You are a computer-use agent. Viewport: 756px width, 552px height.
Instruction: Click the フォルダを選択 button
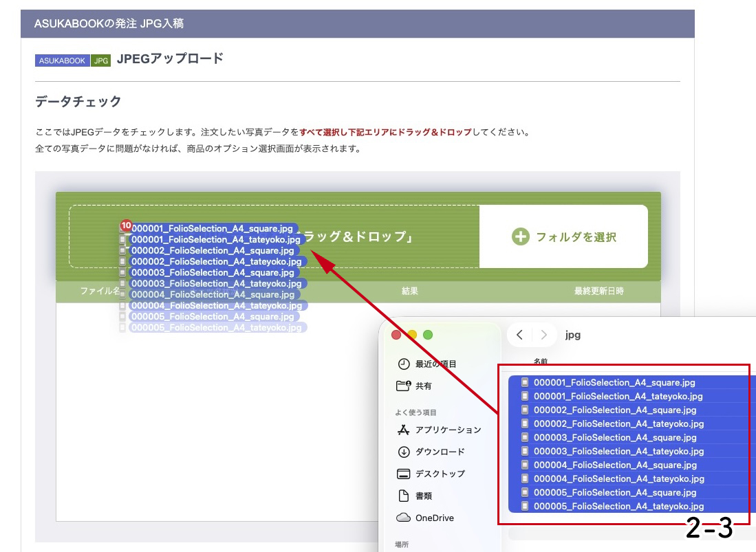pyautogui.click(x=563, y=237)
